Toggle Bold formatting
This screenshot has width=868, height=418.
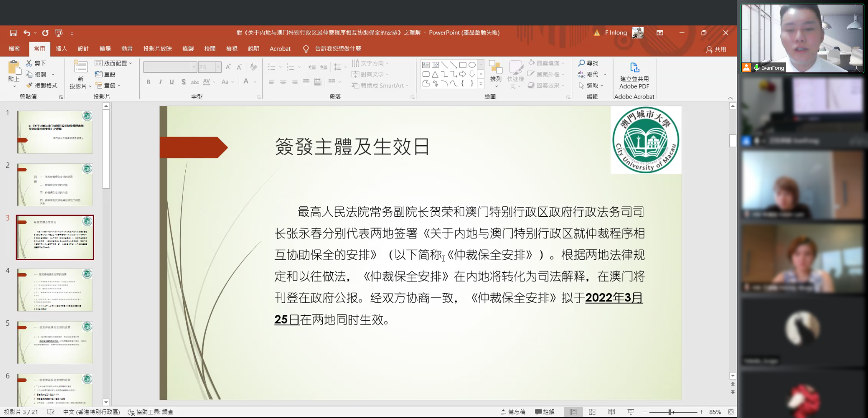tap(148, 82)
